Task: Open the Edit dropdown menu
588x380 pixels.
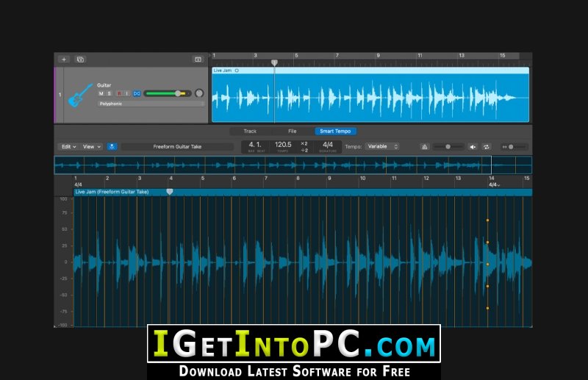Action: click(x=68, y=146)
